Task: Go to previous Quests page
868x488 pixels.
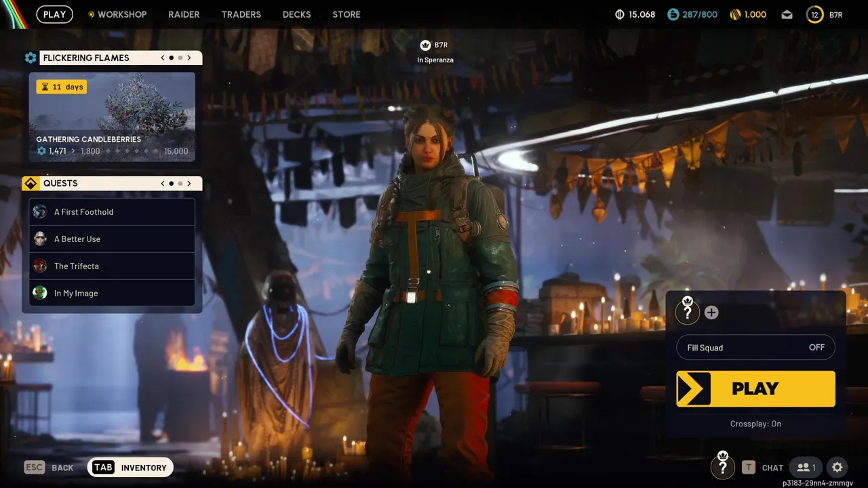Action: click(x=163, y=183)
